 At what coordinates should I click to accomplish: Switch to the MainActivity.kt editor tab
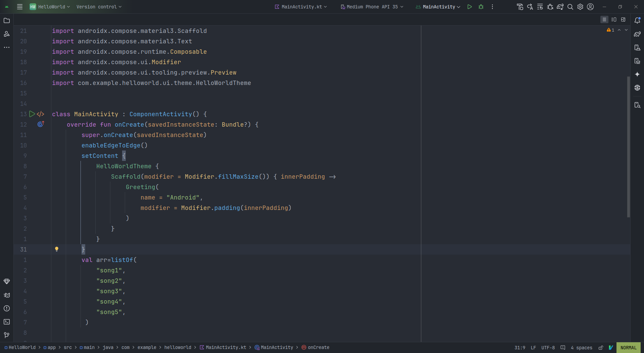point(301,6)
